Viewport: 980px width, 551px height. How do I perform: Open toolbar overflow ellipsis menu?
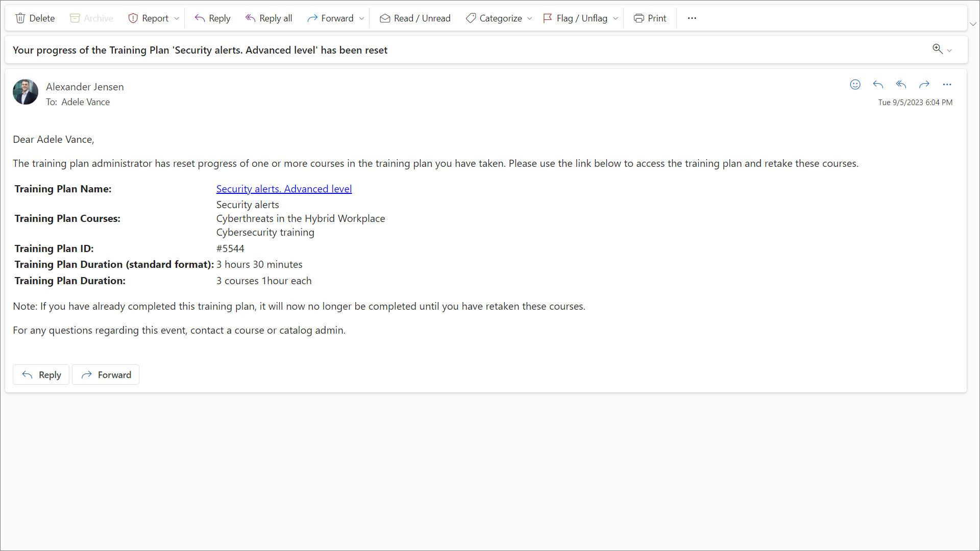coord(692,18)
